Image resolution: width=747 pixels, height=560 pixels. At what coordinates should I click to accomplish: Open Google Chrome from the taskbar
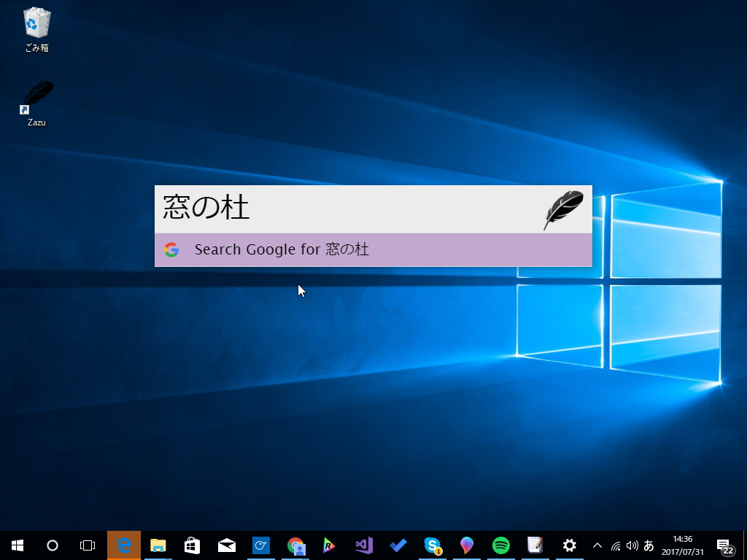coord(295,545)
